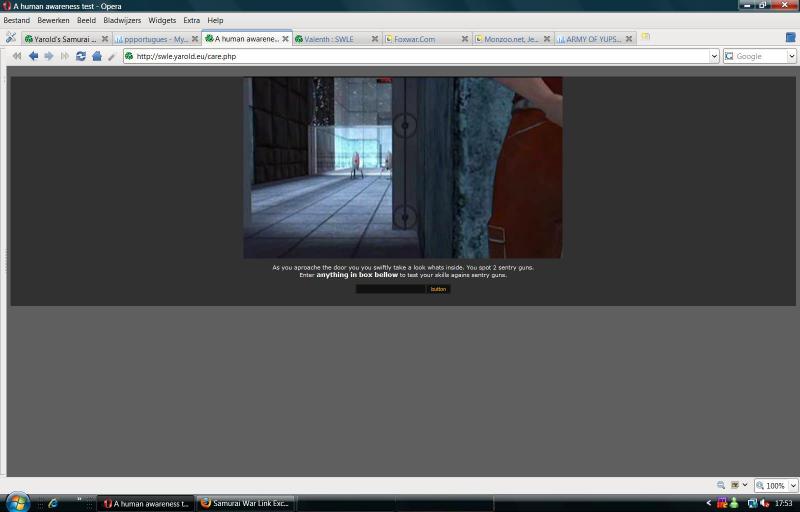The width and height of the screenshot is (800, 512).
Task: Reload the current page
Action: click(81, 56)
